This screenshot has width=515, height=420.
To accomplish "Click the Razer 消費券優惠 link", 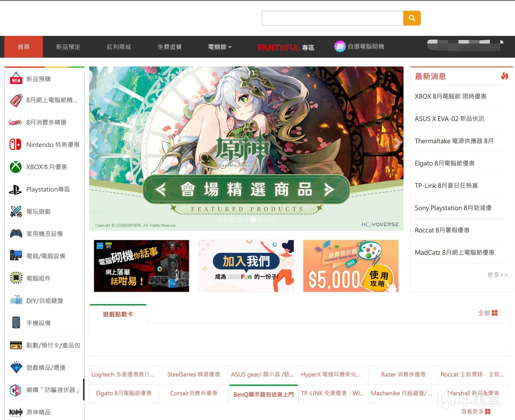I will [x=403, y=374].
